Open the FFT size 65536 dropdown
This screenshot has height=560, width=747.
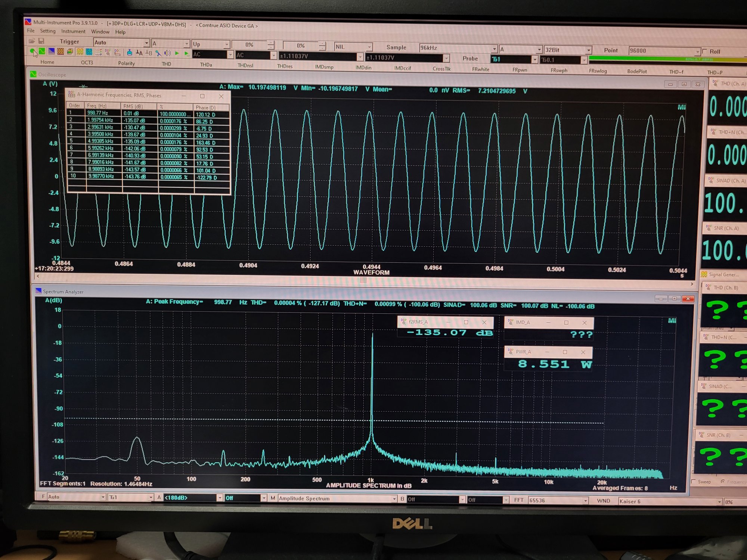(558, 500)
